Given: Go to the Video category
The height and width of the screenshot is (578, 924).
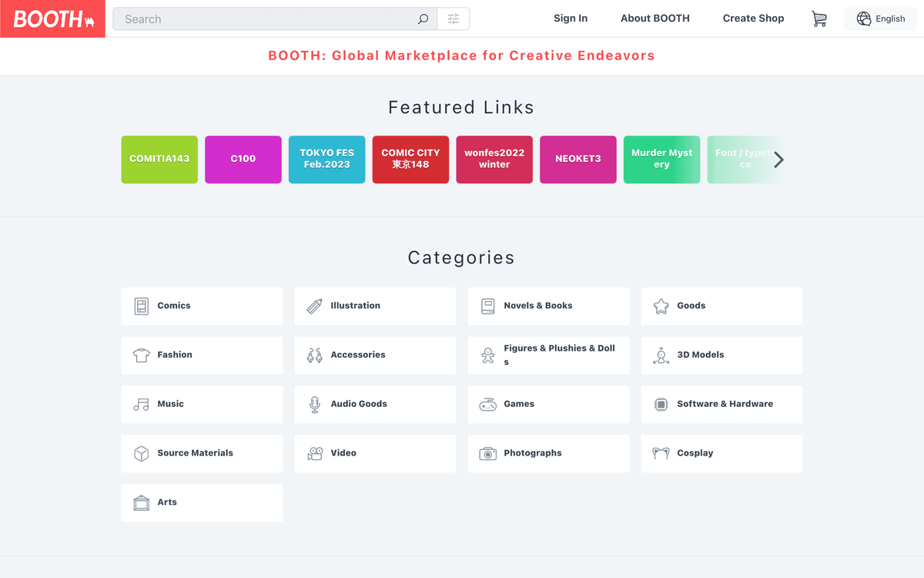Looking at the screenshot, I should click(375, 454).
